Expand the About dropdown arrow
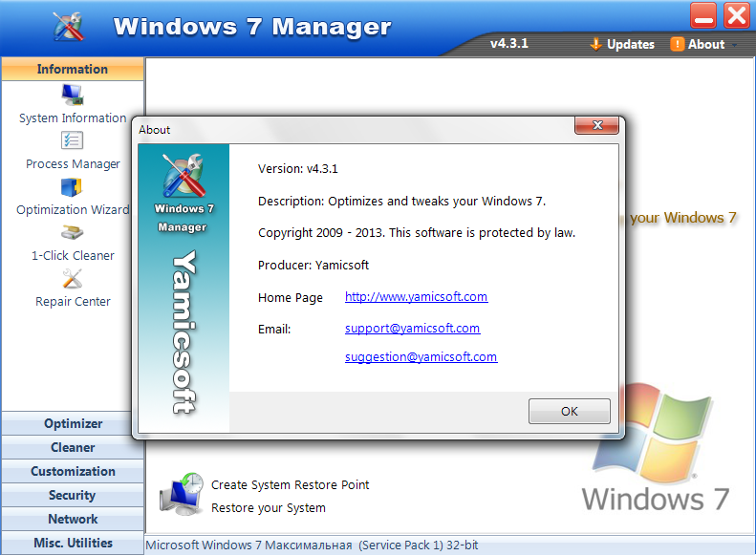 (x=734, y=45)
